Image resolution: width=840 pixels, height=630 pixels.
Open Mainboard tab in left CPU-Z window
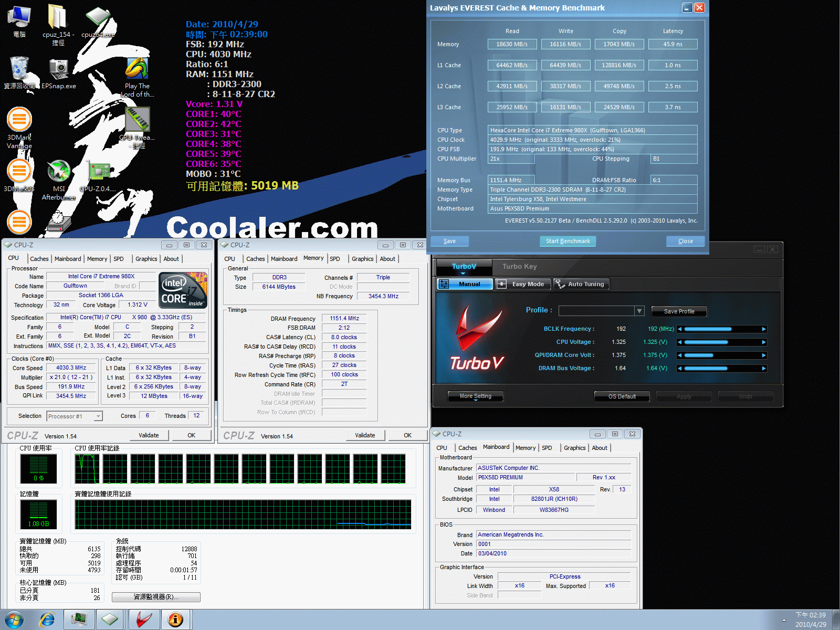pyautogui.click(x=68, y=259)
